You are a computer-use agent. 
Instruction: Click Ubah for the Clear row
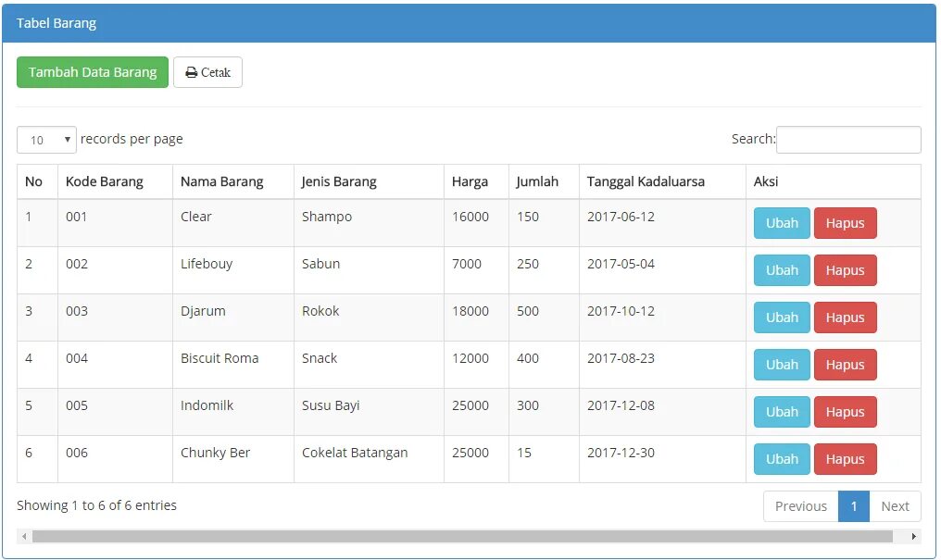coord(782,223)
